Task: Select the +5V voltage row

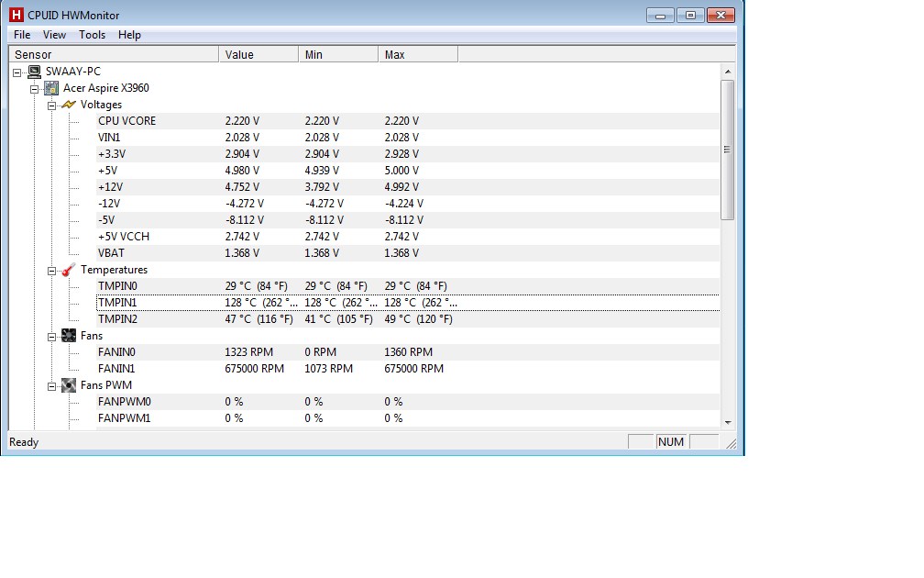Action: tap(408, 171)
